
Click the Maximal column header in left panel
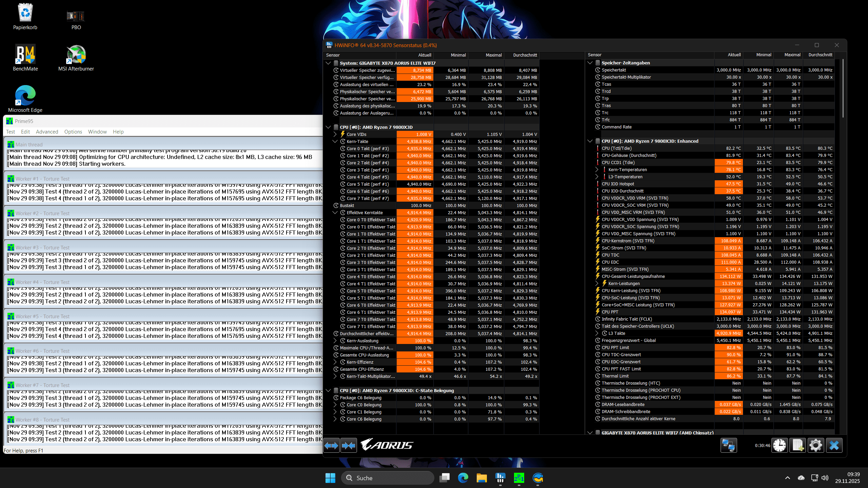pos(493,55)
